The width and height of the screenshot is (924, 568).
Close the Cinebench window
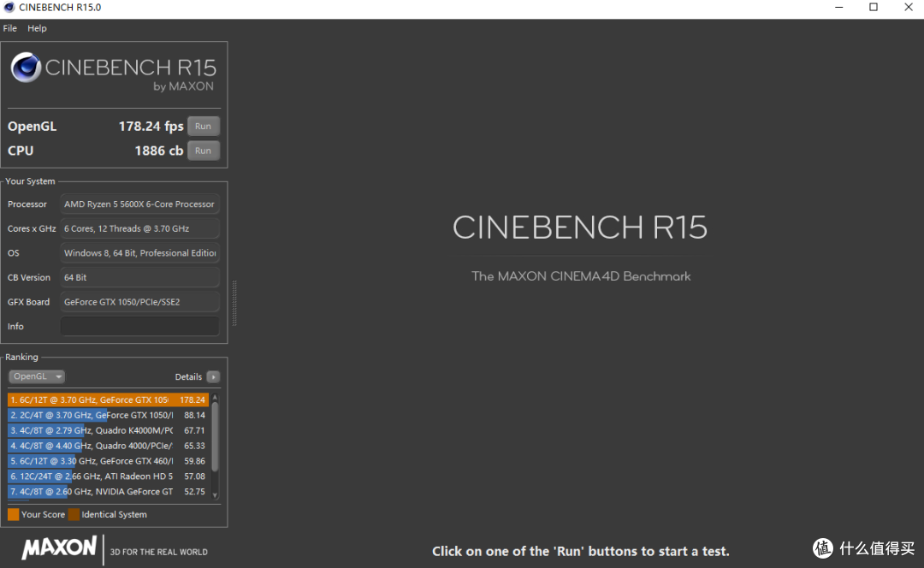pos(908,7)
